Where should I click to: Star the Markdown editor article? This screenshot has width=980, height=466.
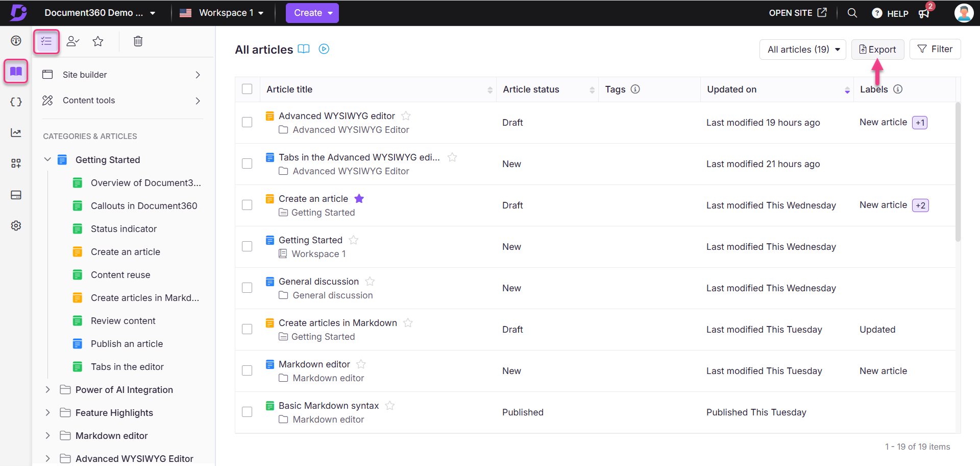click(x=361, y=364)
